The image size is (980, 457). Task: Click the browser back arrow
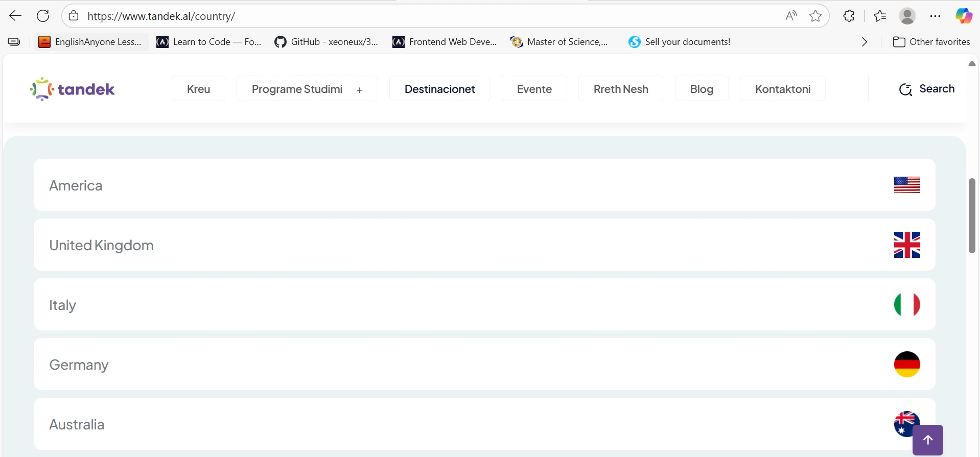click(x=15, y=16)
